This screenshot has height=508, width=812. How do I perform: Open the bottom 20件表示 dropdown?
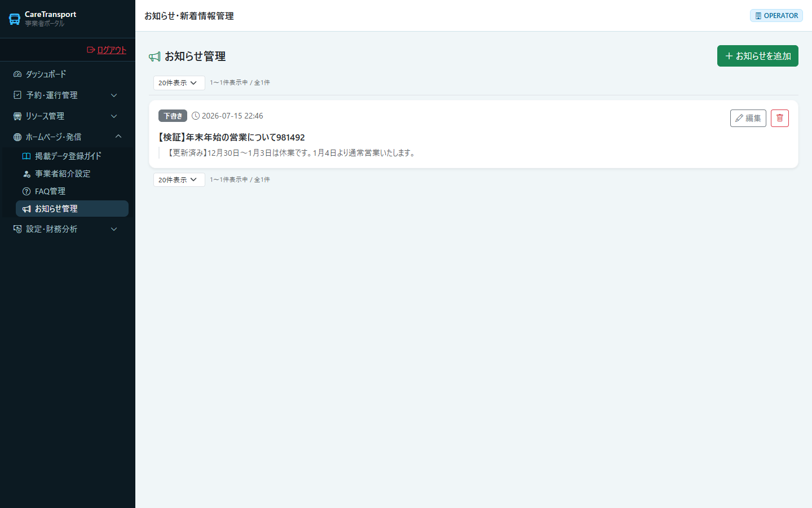179,180
